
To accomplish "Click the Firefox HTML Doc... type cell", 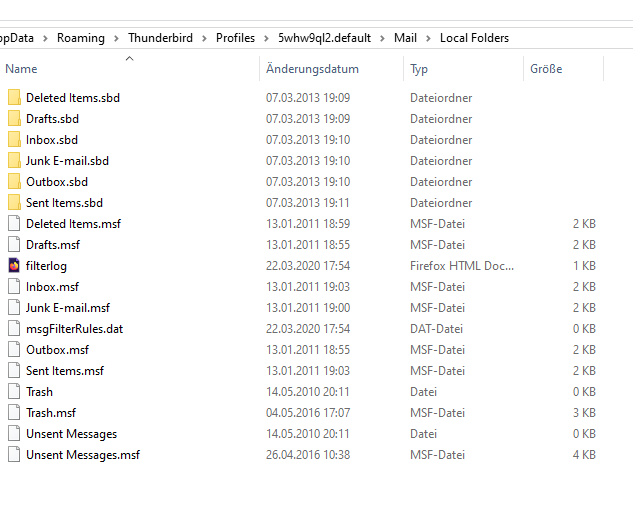I will point(462,266).
